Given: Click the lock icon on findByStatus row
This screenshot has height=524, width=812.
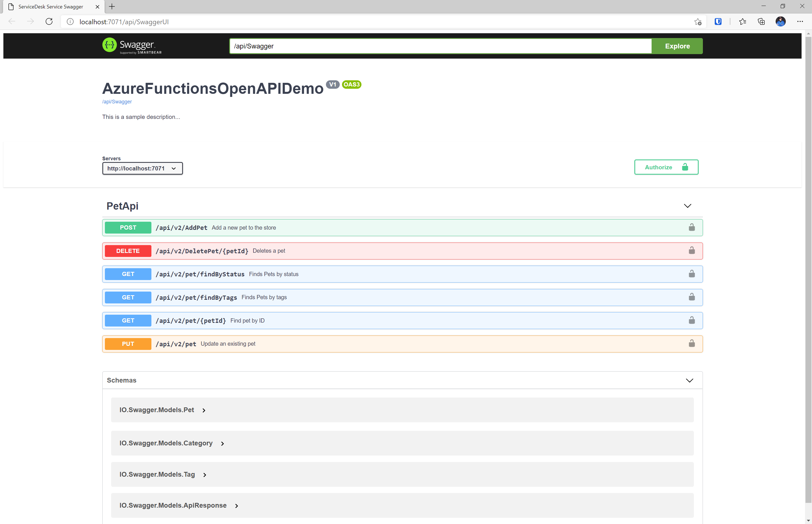Looking at the screenshot, I should tap(692, 274).
